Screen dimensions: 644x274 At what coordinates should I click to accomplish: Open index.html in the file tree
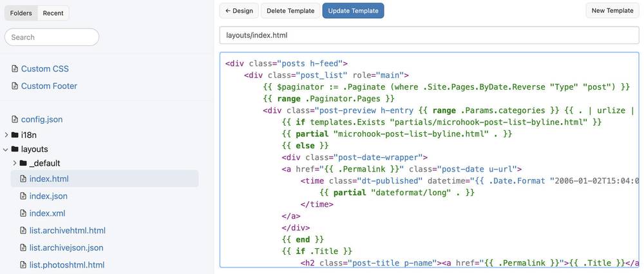pyautogui.click(x=49, y=179)
